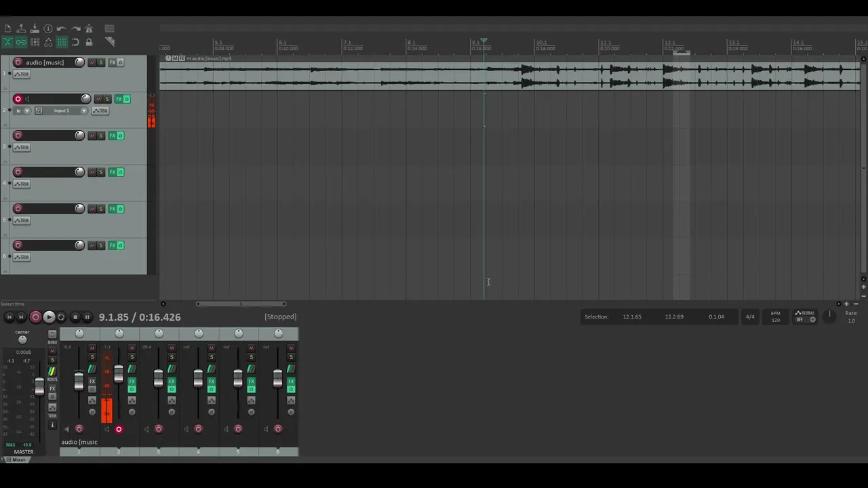Toggle ripple editing toolbar icon

click(x=35, y=42)
